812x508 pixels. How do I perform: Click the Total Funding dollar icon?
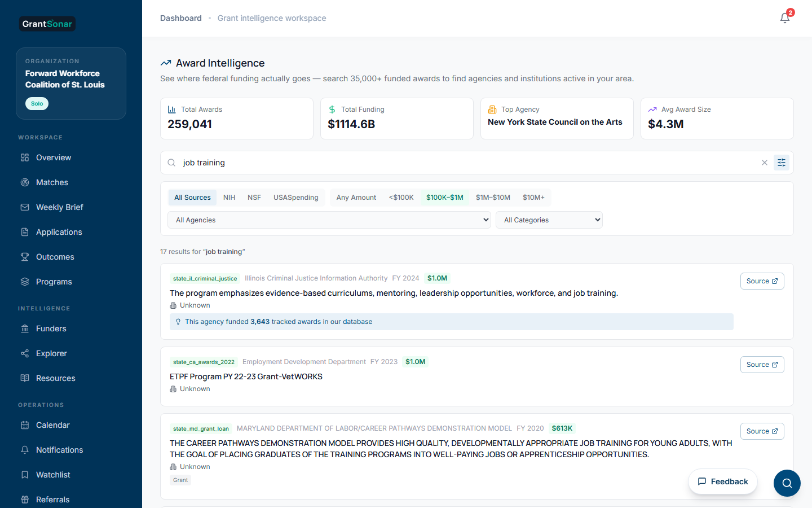click(x=332, y=110)
